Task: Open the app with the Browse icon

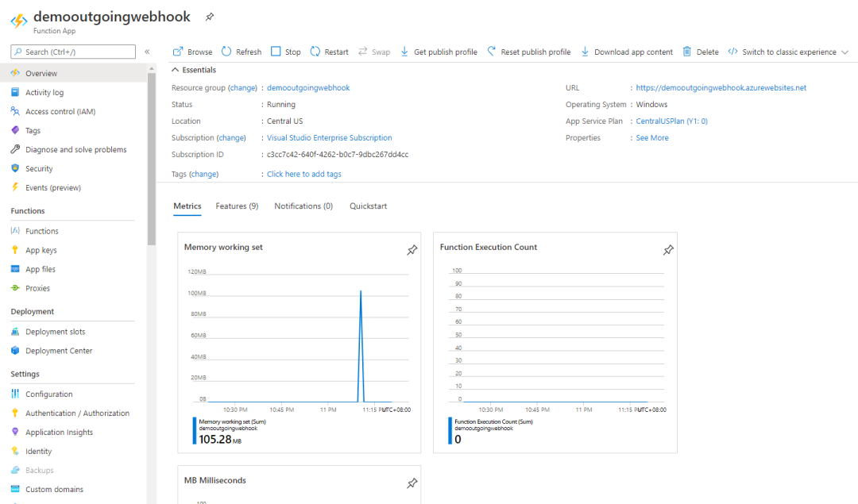Action: pos(192,52)
